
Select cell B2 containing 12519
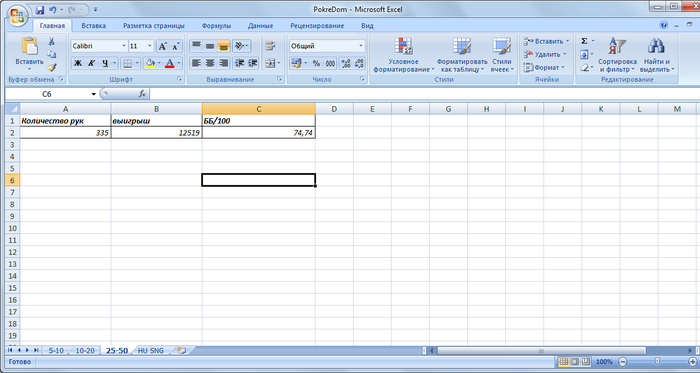coord(156,133)
